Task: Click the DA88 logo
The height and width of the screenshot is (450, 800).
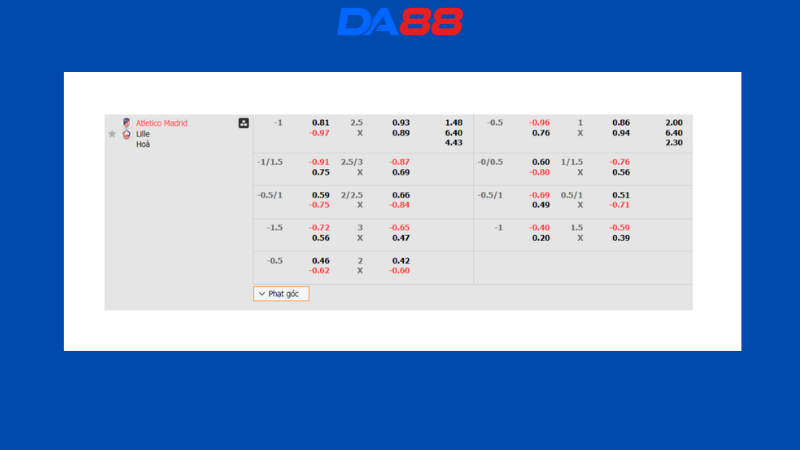Action: 399,21
